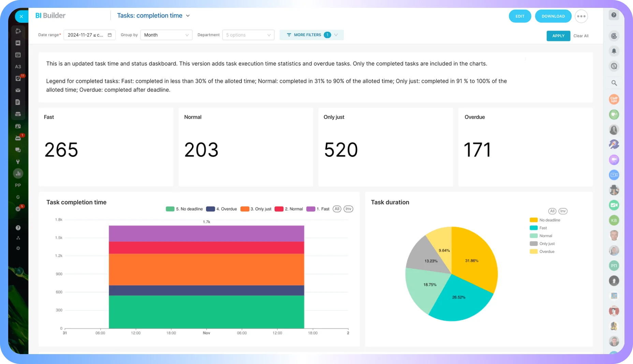633x364 pixels.
Task: Open the Group by Month dropdown
Action: coord(166,35)
